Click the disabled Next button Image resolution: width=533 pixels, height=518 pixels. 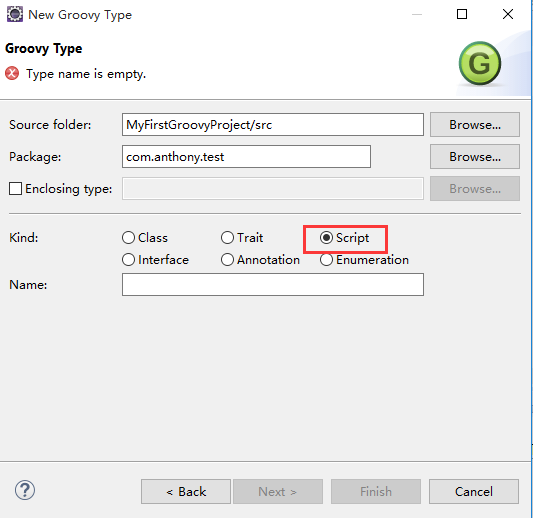pyautogui.click(x=278, y=491)
